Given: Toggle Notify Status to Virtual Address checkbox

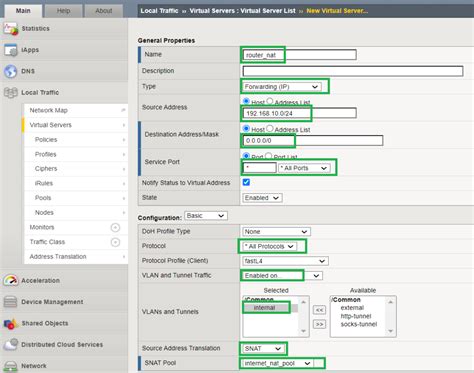Looking at the screenshot, I should (246, 182).
